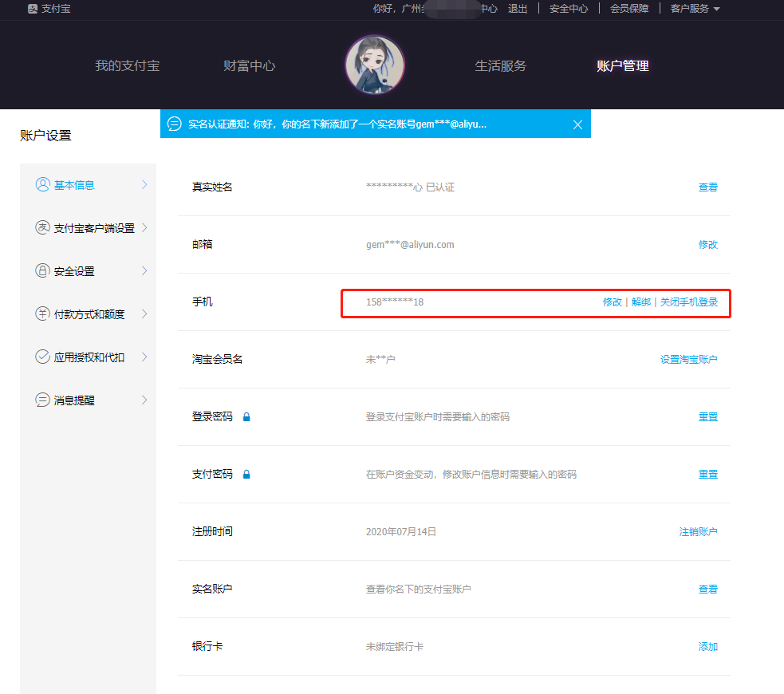The height and width of the screenshot is (694, 784).
Task: Click the 基本信息 person icon in sidebar
Action: (x=42, y=184)
